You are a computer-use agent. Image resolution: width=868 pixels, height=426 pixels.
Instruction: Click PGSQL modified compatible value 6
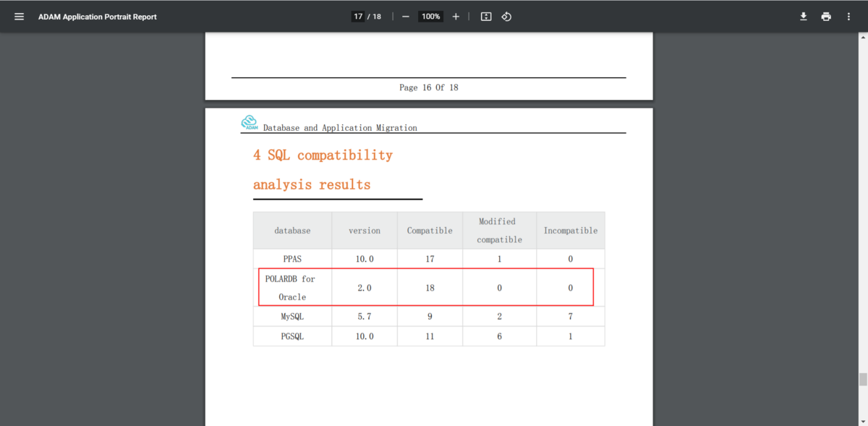(500, 336)
